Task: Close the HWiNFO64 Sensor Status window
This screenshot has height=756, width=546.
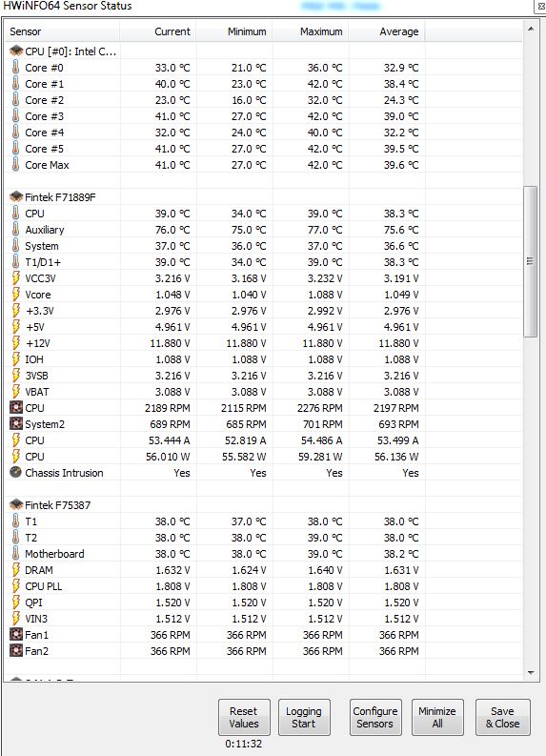Action: click(x=540, y=7)
